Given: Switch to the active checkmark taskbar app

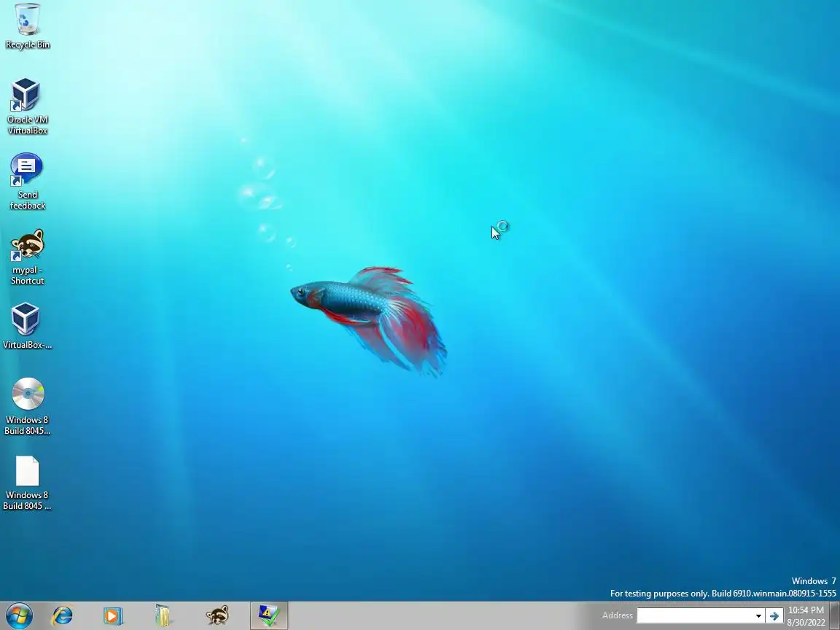Looking at the screenshot, I should (x=269, y=615).
